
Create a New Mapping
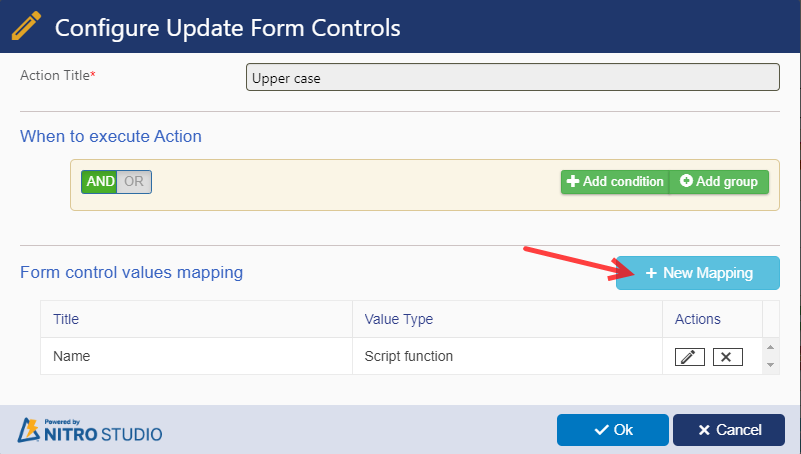click(698, 273)
